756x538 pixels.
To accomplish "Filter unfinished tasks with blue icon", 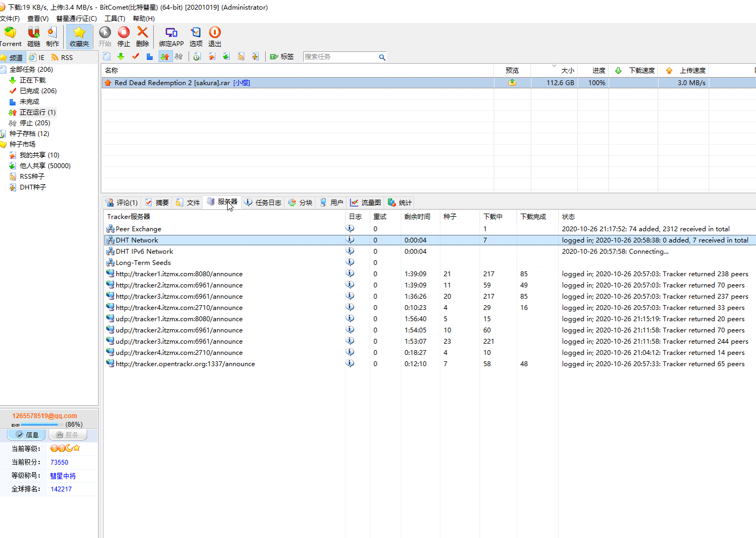I will (x=150, y=57).
